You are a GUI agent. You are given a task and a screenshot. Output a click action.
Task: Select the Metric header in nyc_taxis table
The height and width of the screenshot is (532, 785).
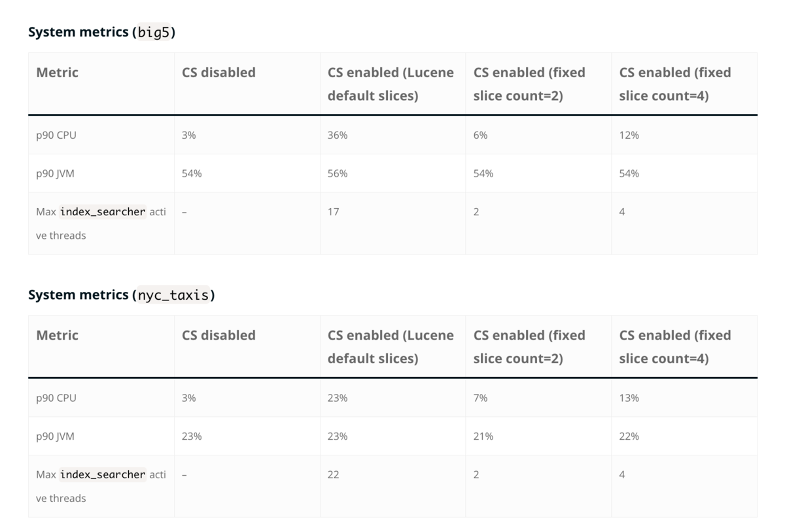[x=57, y=336]
